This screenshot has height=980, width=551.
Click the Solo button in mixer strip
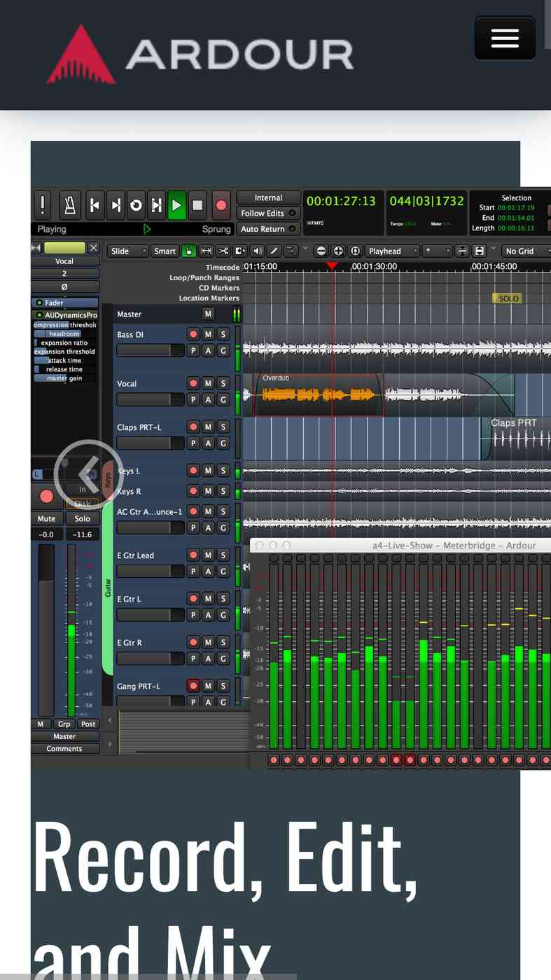point(82,519)
